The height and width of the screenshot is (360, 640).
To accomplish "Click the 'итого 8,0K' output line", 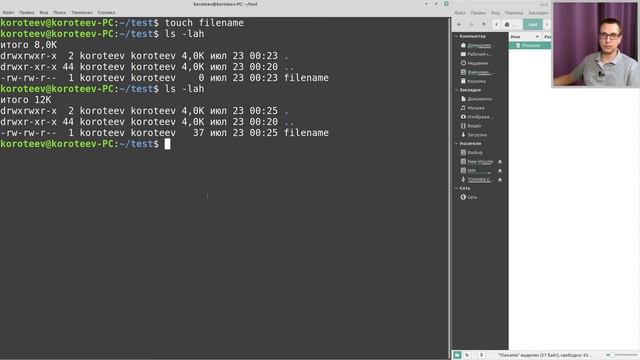I will coord(29,45).
